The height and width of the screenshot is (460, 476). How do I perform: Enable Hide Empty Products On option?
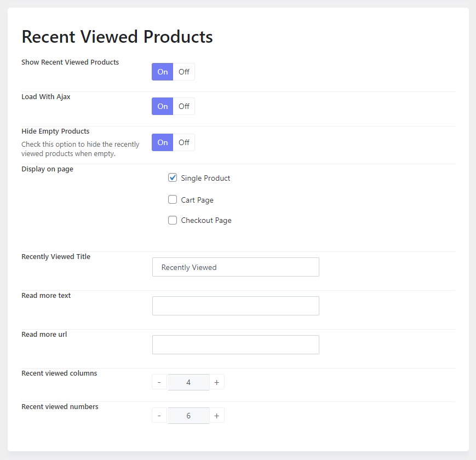[163, 142]
